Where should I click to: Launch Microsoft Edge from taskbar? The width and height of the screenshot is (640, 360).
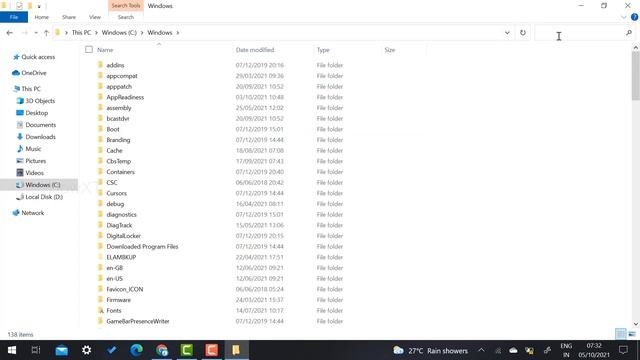[x=136, y=350]
